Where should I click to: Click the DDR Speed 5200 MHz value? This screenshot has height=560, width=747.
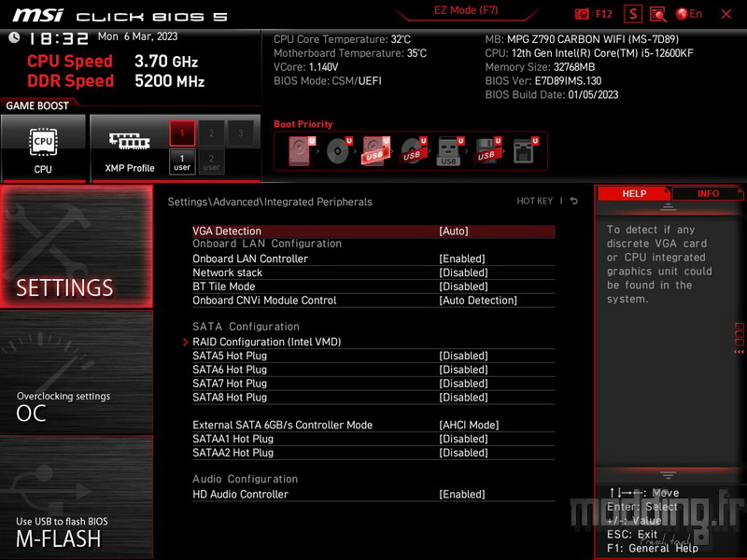click(x=169, y=81)
